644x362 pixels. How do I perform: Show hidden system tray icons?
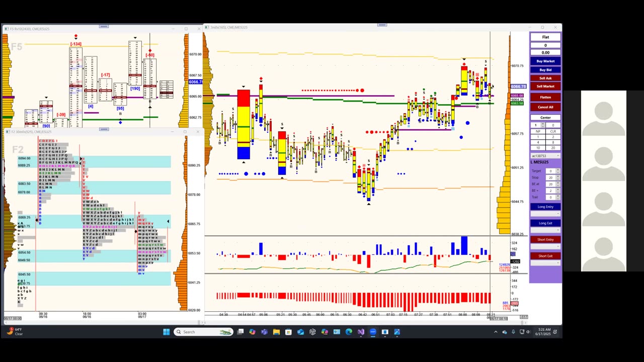pyautogui.click(x=496, y=332)
